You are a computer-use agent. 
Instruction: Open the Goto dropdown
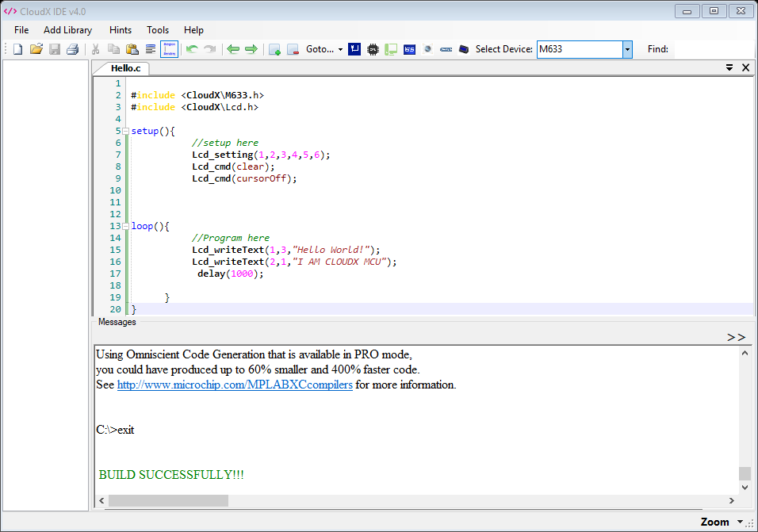click(x=324, y=49)
